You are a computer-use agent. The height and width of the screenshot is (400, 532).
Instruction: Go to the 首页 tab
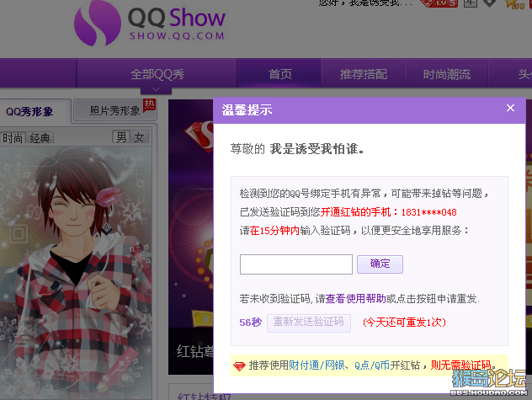tap(279, 74)
